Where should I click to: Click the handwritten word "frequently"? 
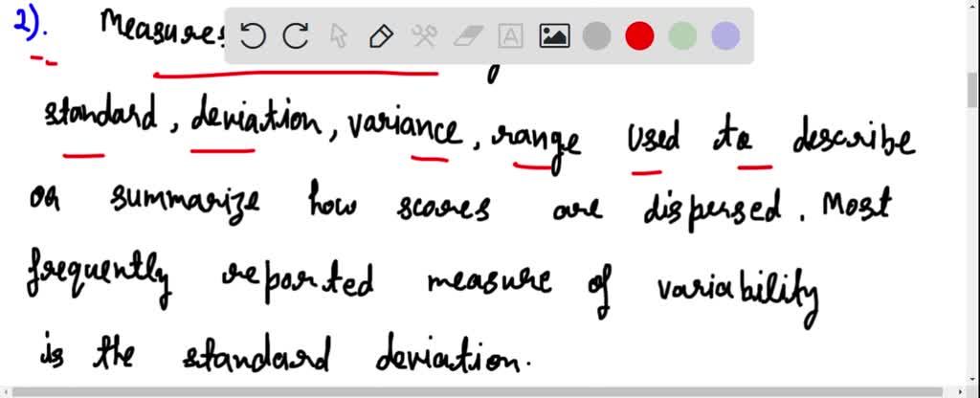pyautogui.click(x=99, y=279)
